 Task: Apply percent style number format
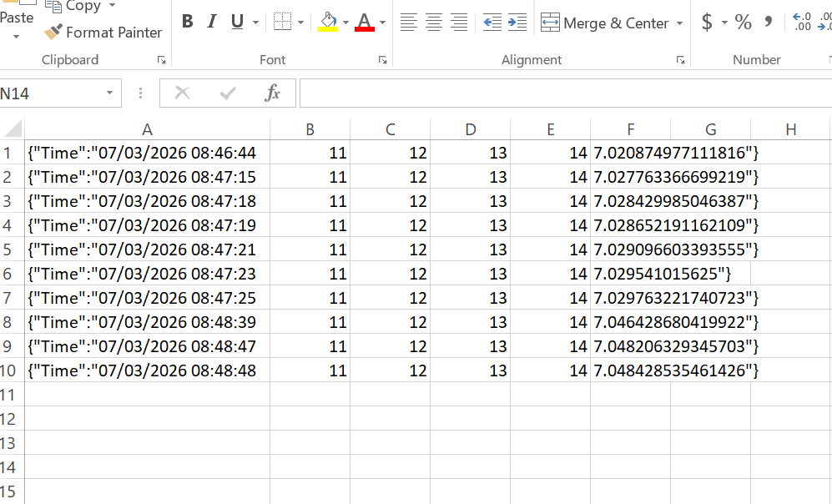coord(744,23)
